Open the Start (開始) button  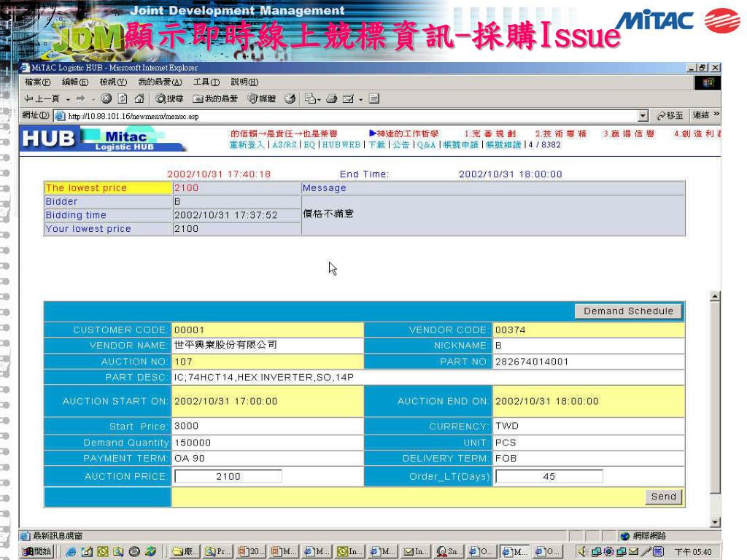36,551
